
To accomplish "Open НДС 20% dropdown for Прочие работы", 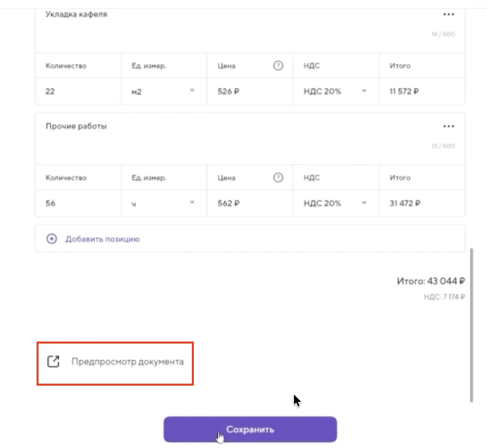I will click(364, 203).
